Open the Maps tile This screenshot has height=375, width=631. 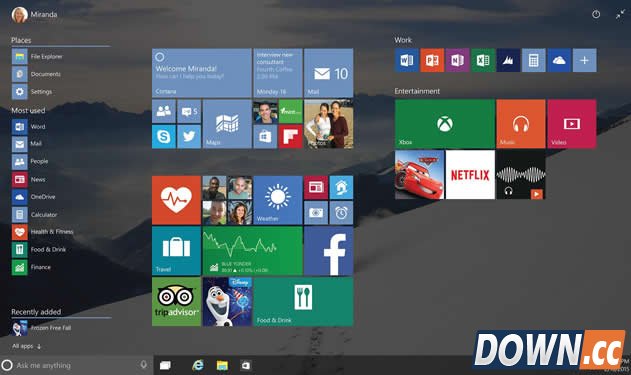227,124
